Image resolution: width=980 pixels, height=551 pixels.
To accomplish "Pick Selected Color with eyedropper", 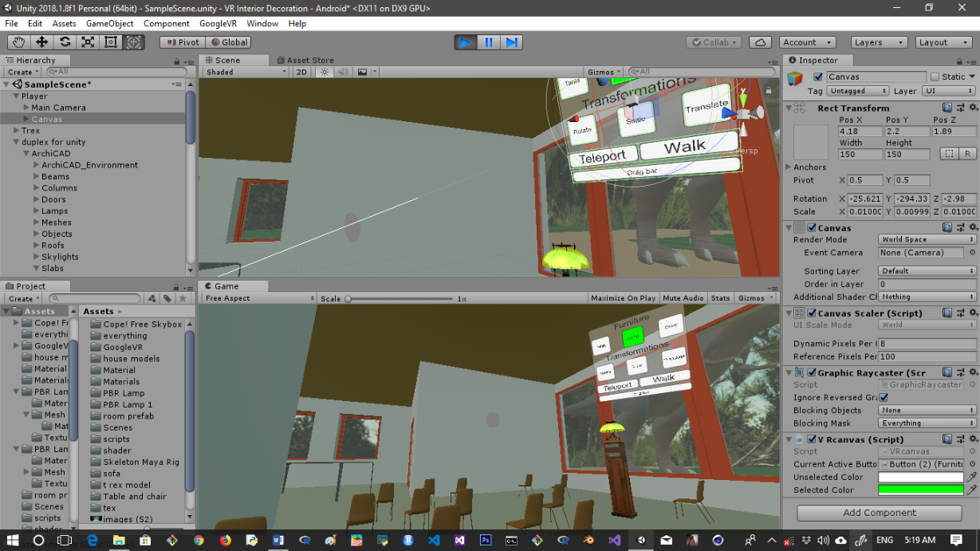I will click(x=972, y=490).
